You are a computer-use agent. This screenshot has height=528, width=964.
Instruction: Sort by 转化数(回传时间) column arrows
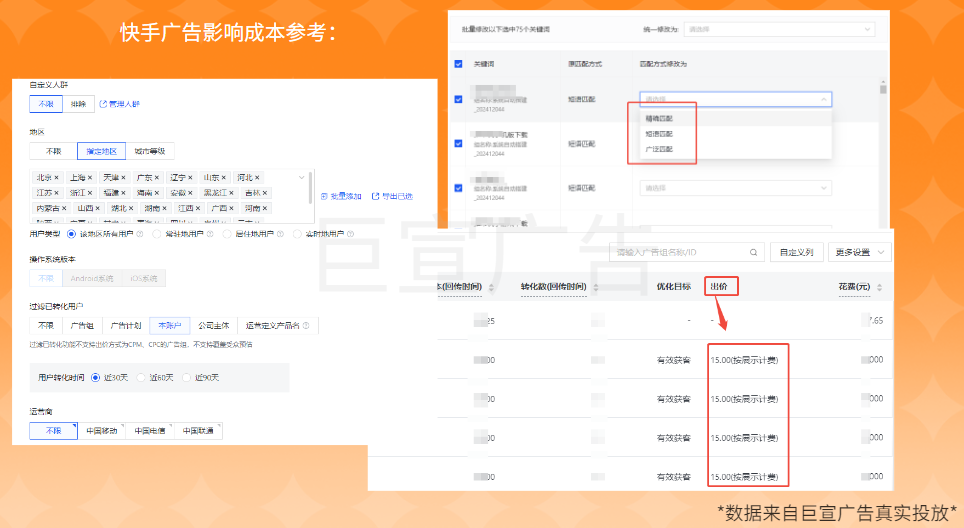(x=596, y=288)
